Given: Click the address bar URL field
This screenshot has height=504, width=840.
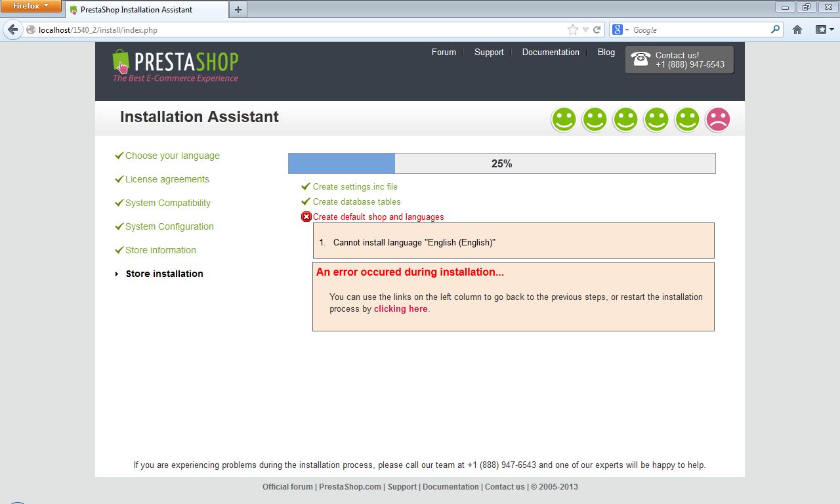Looking at the screenshot, I should point(302,30).
